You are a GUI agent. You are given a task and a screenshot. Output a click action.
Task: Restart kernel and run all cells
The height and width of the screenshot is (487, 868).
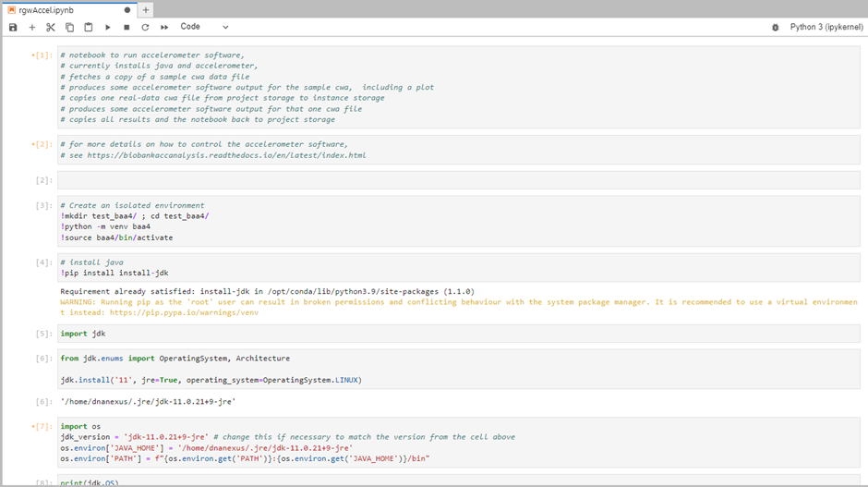click(x=164, y=27)
